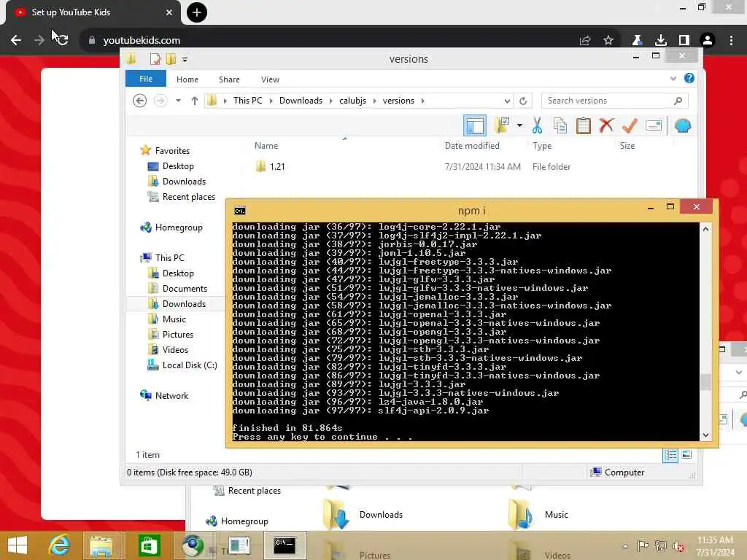This screenshot has width=747, height=560.
Task: Select Homegroup in versions navigation pane
Action: pyautogui.click(x=179, y=227)
